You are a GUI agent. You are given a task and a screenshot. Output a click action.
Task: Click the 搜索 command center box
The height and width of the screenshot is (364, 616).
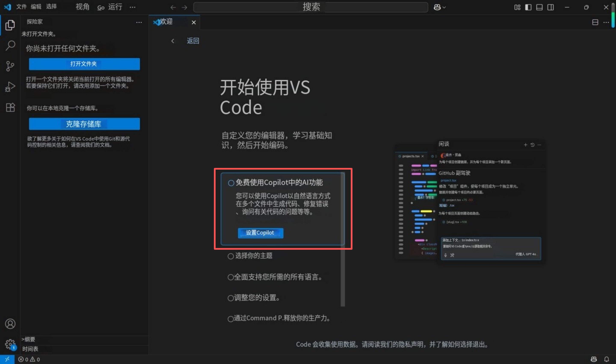(311, 7)
